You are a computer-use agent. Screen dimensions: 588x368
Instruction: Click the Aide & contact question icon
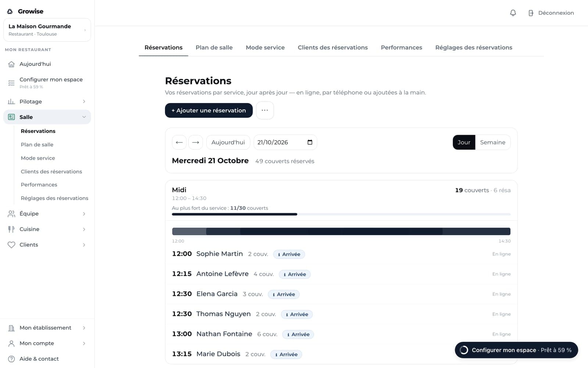click(x=11, y=359)
